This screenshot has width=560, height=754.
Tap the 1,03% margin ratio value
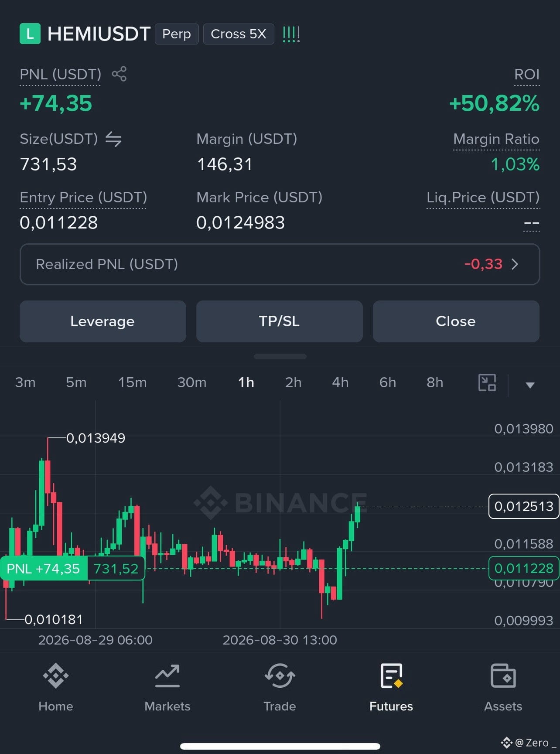516,164
